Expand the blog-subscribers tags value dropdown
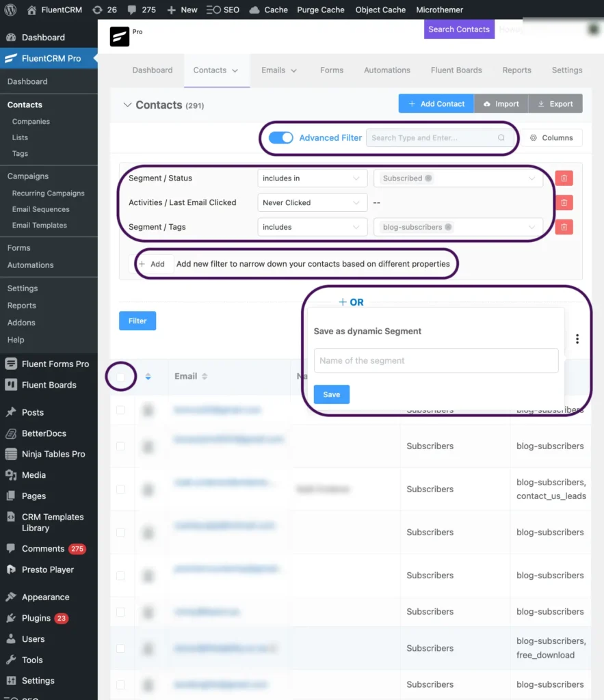The width and height of the screenshot is (604, 700). 531,227
